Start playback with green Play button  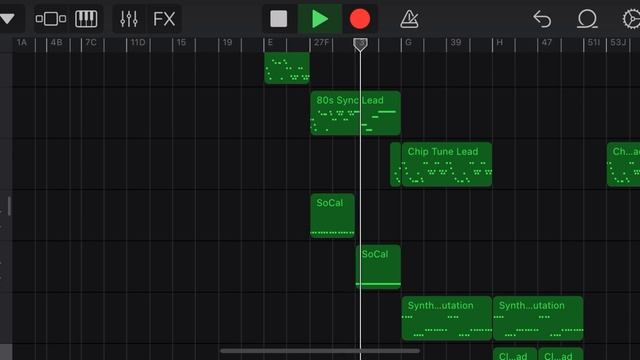pyautogui.click(x=320, y=19)
